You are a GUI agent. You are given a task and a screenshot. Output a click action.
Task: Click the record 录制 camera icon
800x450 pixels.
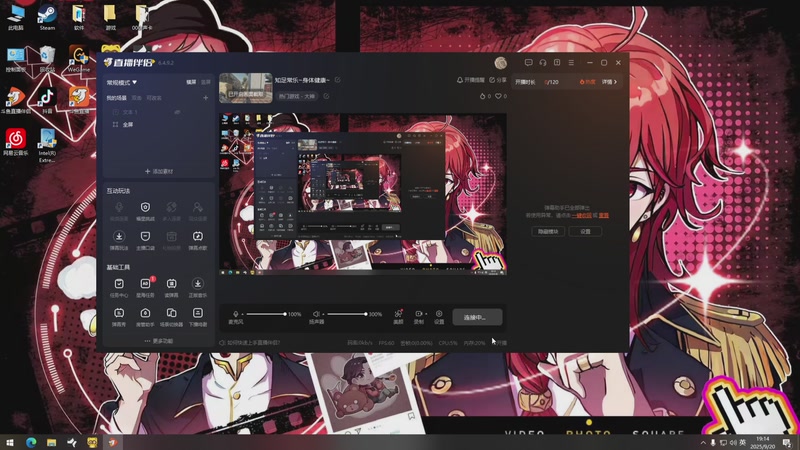coord(418,313)
